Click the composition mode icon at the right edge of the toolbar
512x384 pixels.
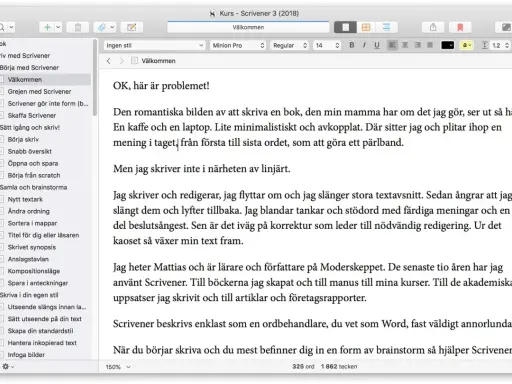506,27
